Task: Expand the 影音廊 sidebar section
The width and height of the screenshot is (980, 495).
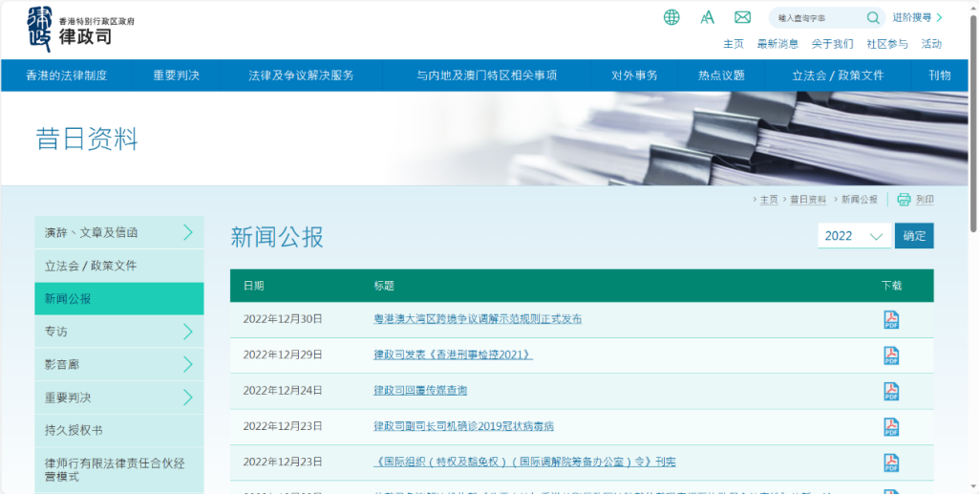Action: [187, 364]
